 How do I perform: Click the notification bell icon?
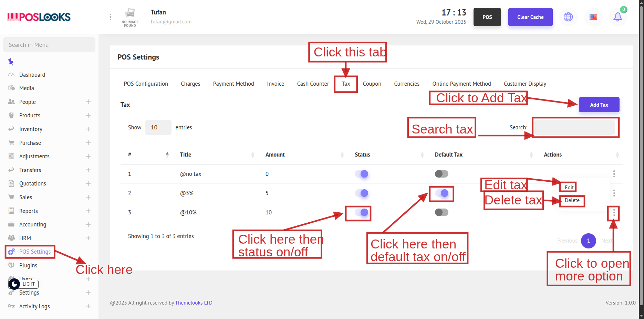(618, 17)
